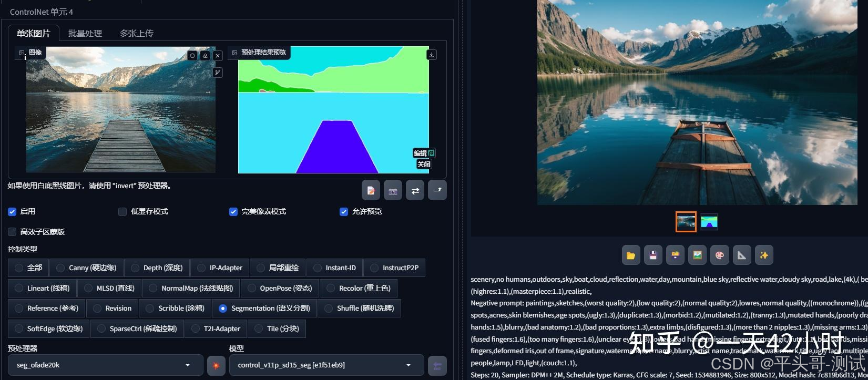Viewport: 868px width, 380px height.
Task: Click the webcam camera icon button
Action: click(393, 190)
